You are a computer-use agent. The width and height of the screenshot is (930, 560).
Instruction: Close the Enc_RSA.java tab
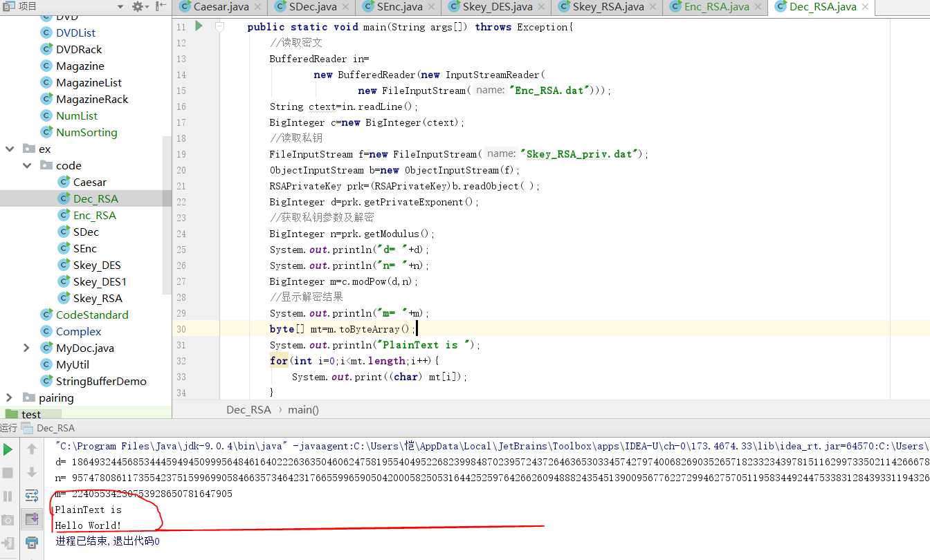pos(759,7)
